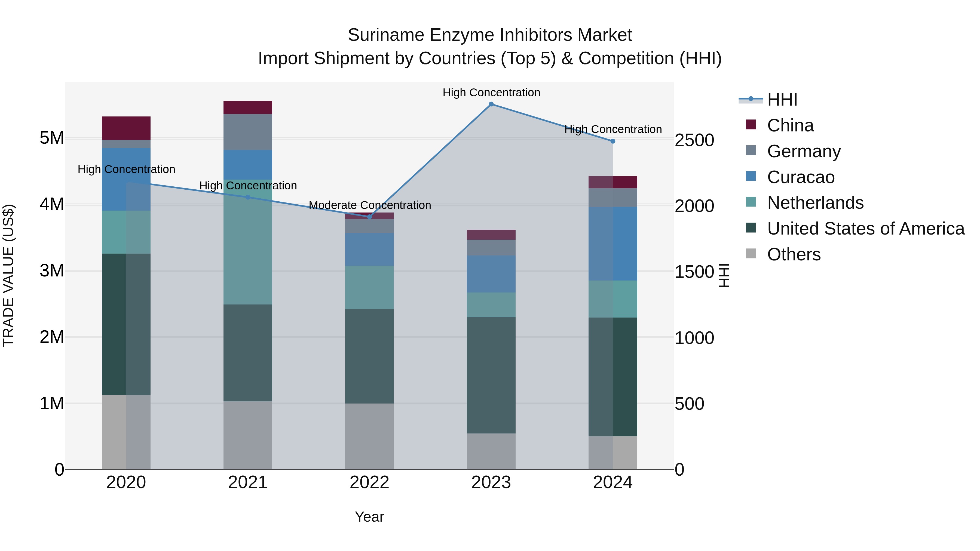Click the 2500 tick on the HHI axis

tap(694, 140)
